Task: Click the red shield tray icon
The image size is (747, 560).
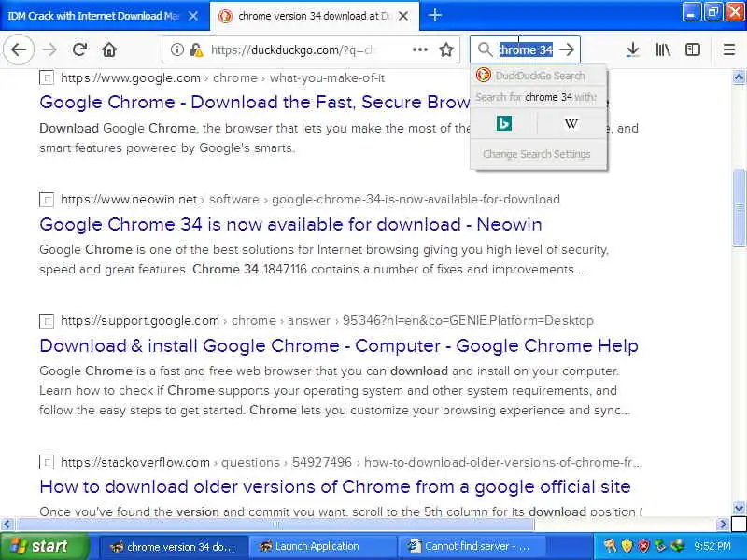Action: point(643,546)
